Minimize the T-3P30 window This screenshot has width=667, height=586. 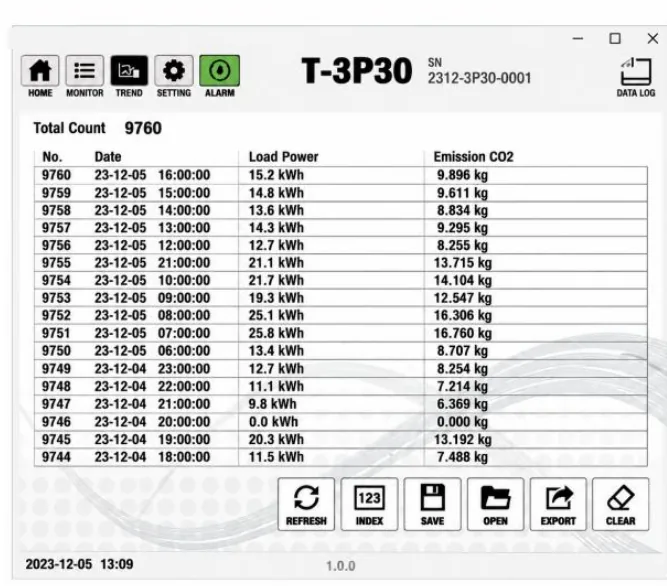(x=578, y=38)
